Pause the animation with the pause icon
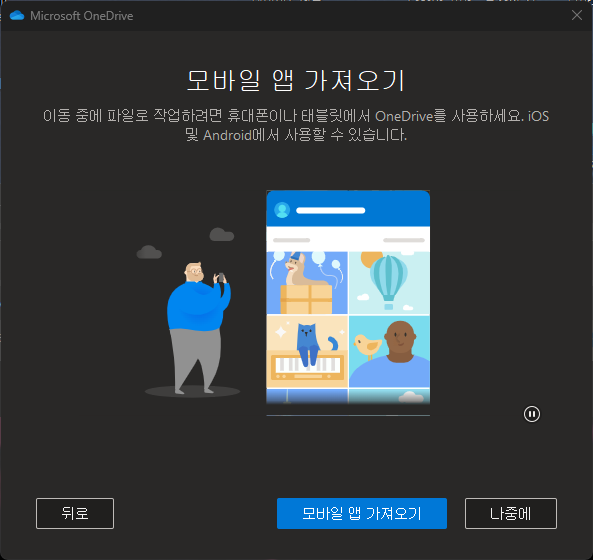Screen dimensions: 593x560 [x=531, y=414]
